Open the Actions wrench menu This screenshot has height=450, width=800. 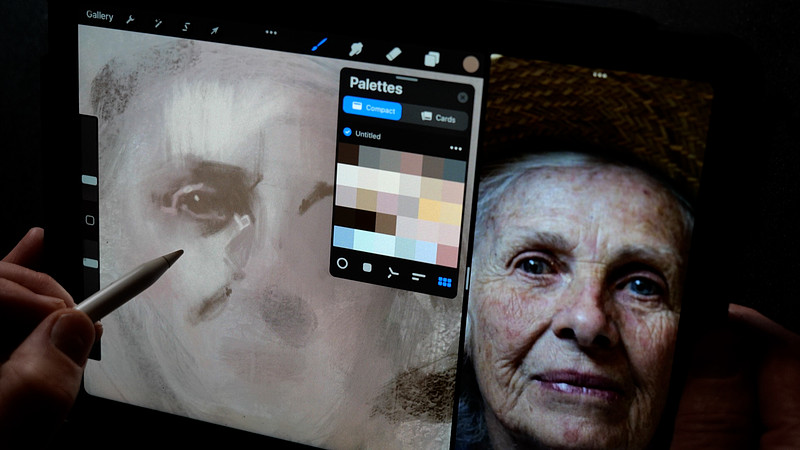pyautogui.click(x=131, y=21)
